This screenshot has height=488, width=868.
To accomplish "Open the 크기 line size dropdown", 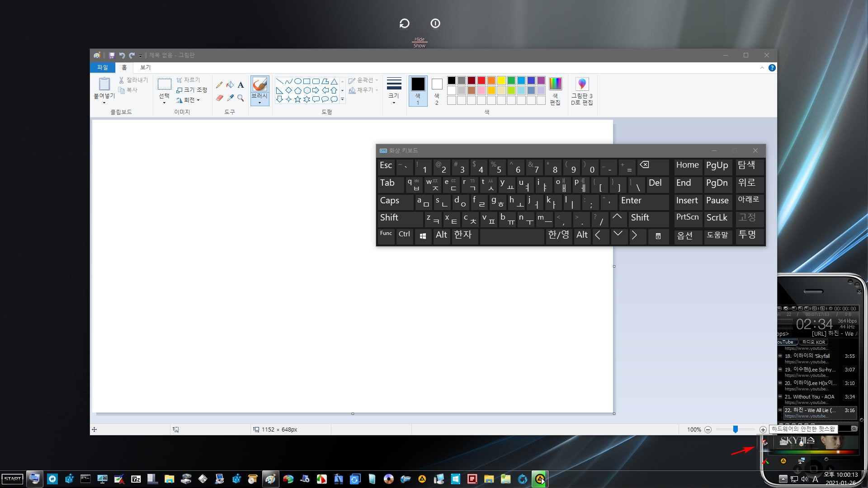I will tap(394, 91).
